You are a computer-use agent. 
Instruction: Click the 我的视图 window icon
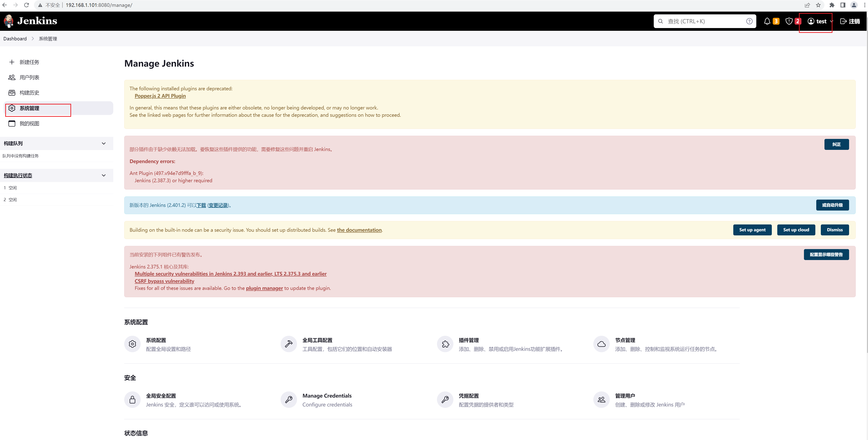click(12, 123)
